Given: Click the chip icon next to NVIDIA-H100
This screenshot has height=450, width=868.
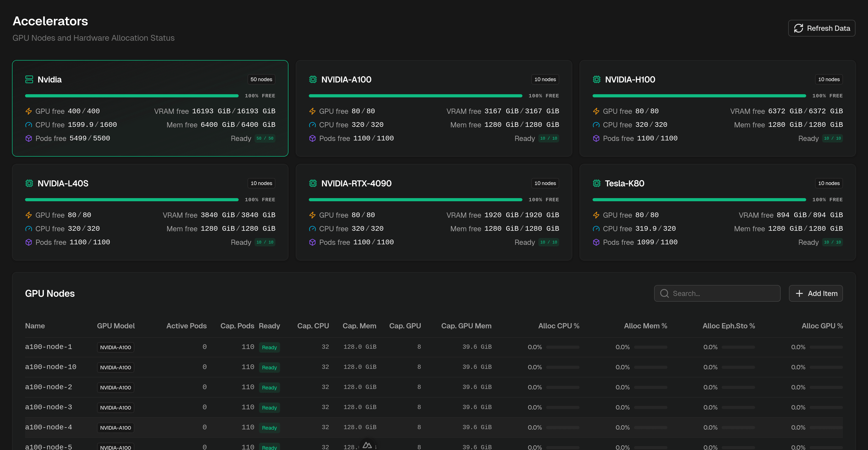Looking at the screenshot, I should click(x=596, y=79).
